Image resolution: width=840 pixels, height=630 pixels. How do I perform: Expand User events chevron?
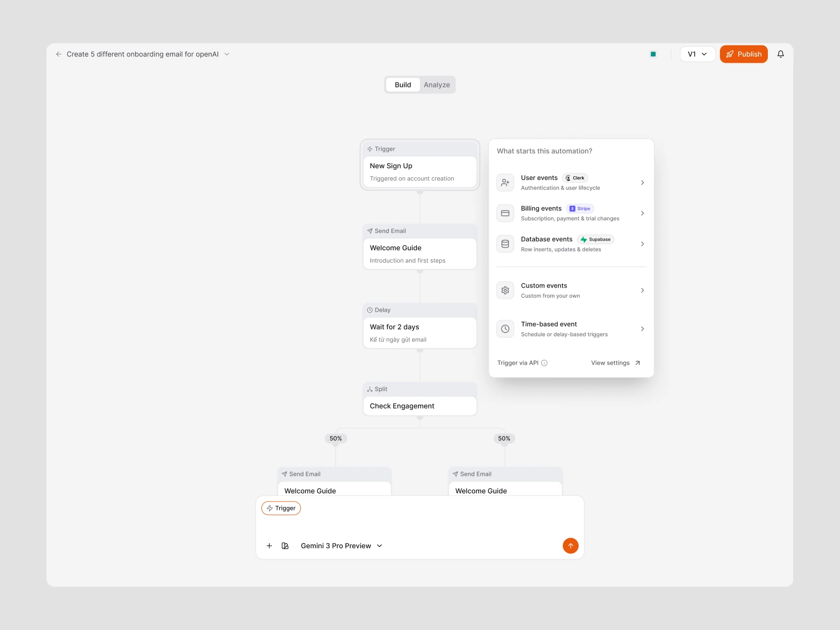[642, 183]
